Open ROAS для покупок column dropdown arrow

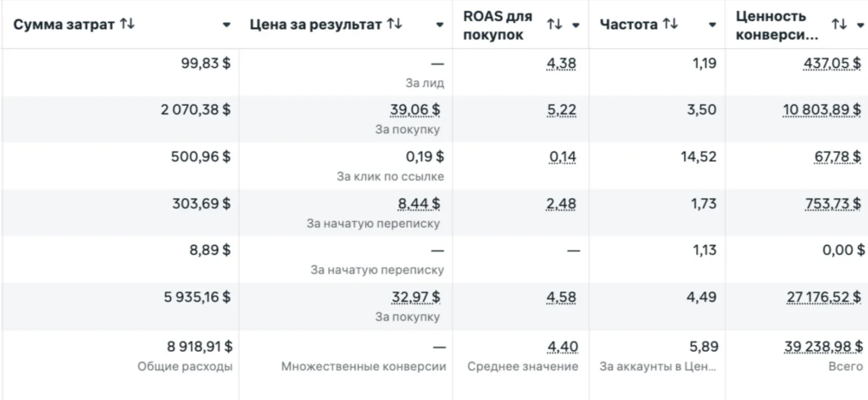click(576, 25)
